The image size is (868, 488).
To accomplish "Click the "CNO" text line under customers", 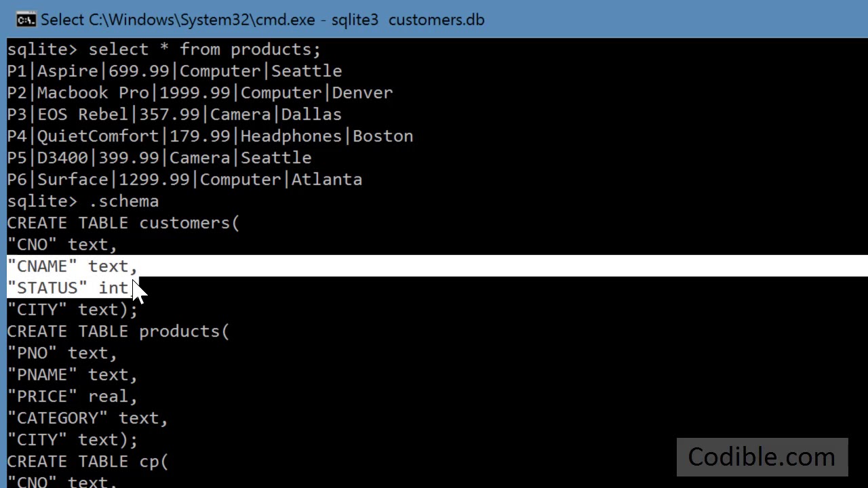I will (x=62, y=245).
